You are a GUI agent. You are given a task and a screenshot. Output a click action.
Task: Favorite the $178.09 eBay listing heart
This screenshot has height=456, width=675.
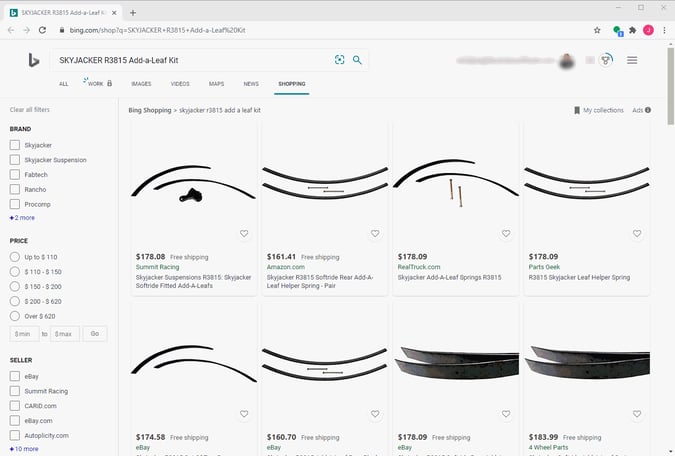(x=506, y=414)
